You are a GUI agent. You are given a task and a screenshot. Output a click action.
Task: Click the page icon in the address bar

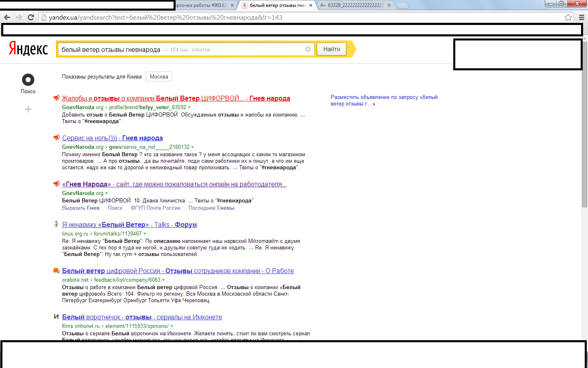click(44, 17)
